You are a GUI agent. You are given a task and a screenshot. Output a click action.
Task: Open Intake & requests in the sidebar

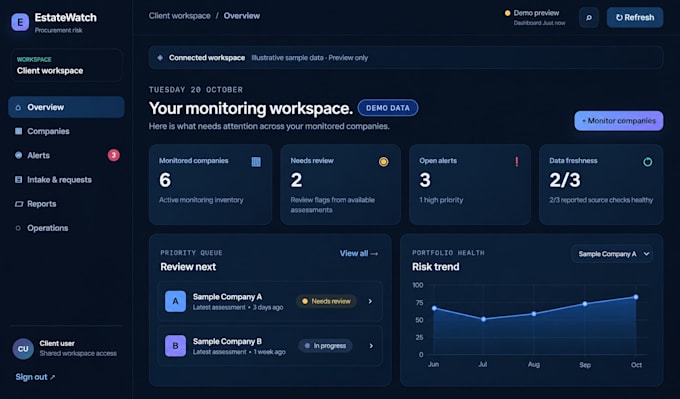66,179
